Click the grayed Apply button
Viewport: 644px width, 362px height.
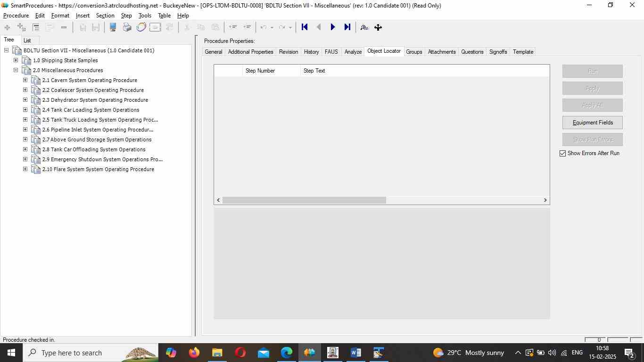tap(593, 88)
